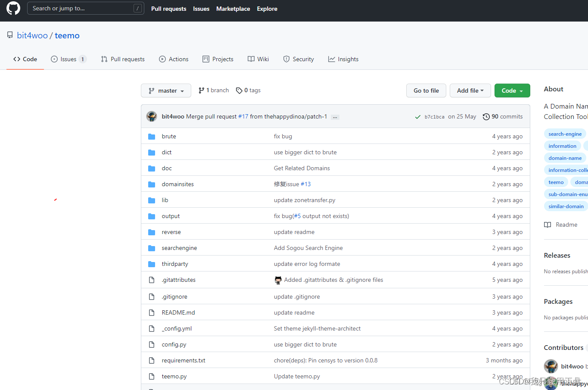Click the bit4woo avatar in commit header

(152, 116)
